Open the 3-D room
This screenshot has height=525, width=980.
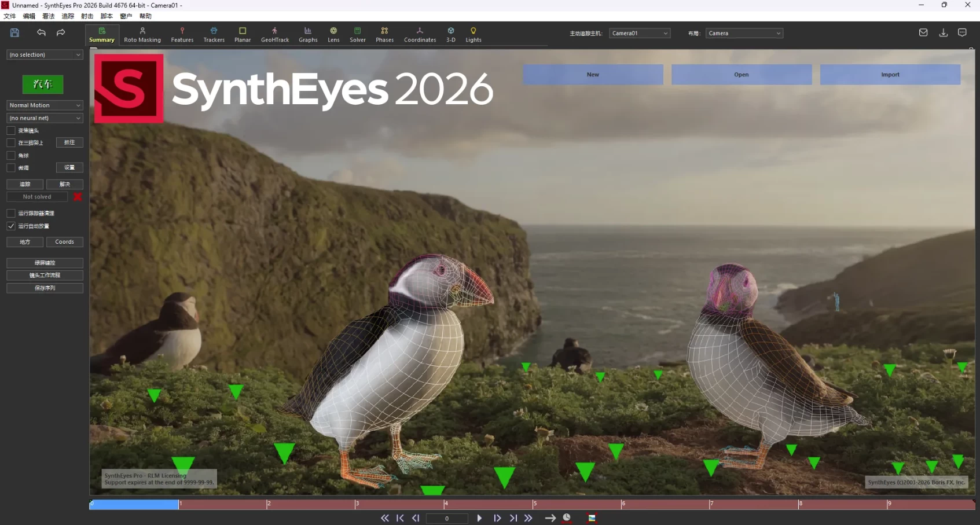coord(451,35)
